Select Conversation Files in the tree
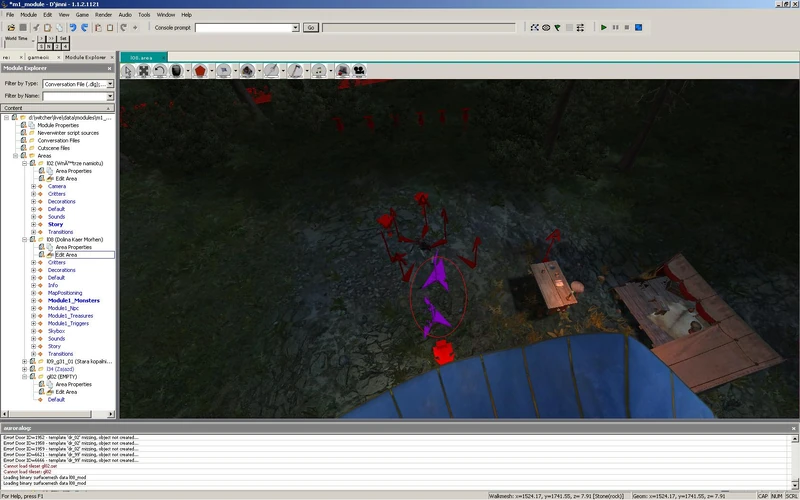Screen dimensions: 800x500 [59, 140]
